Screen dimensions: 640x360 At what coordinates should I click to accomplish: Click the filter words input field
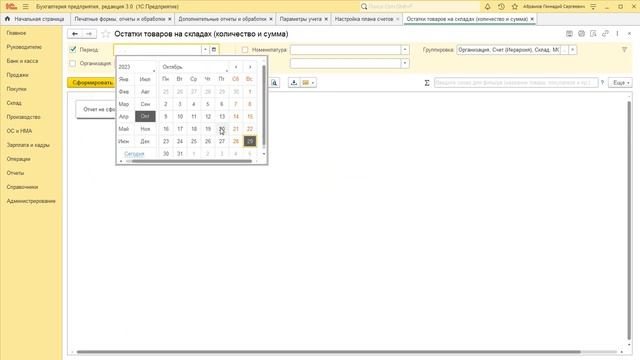coord(516,83)
